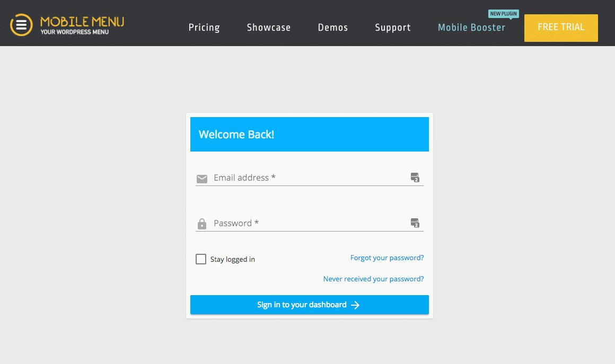Open the Mobile Booster plugin link
The image size is (615, 364).
pos(471,28)
